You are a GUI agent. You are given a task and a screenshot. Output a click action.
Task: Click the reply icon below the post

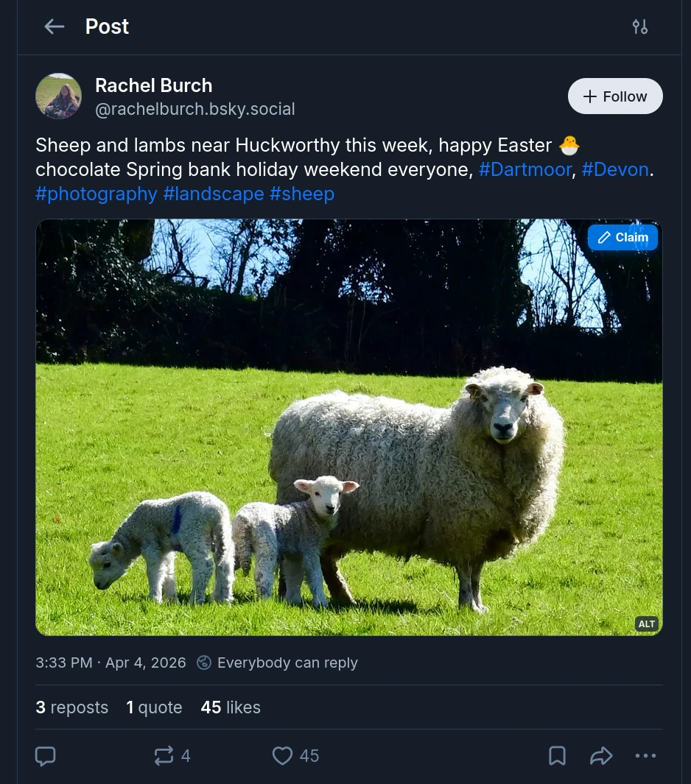click(45, 755)
